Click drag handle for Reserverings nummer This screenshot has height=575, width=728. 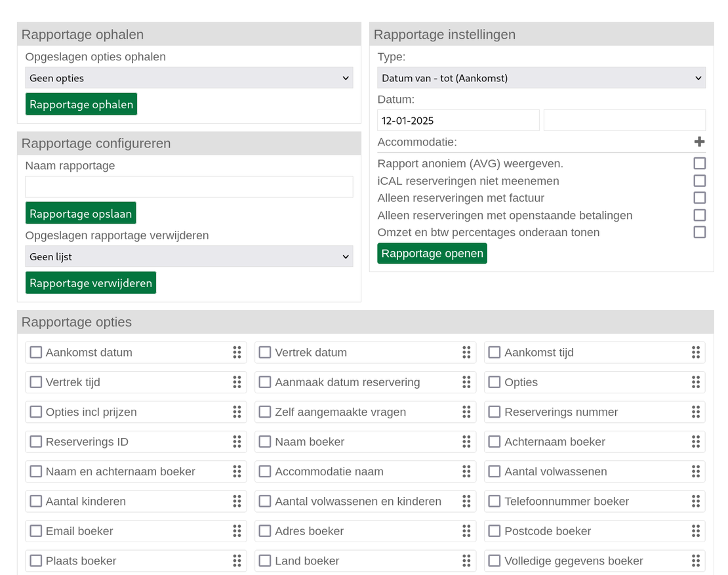[695, 412]
